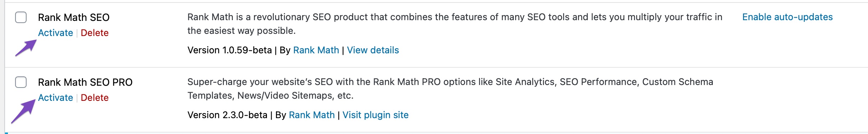Open View details for Rank Math SEO

pyautogui.click(x=373, y=50)
